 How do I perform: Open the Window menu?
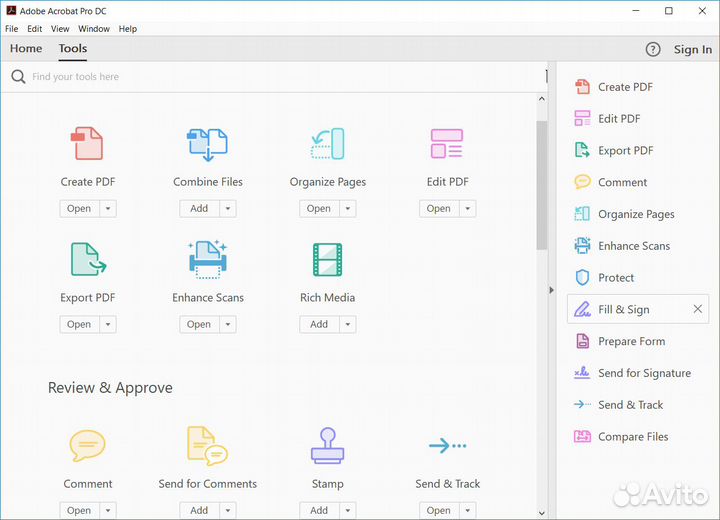coord(94,28)
